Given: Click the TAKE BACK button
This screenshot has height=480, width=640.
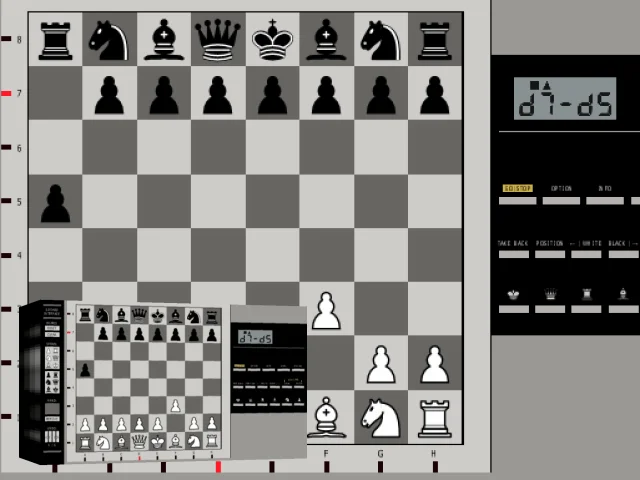Looking at the screenshot, I should tap(514, 254).
